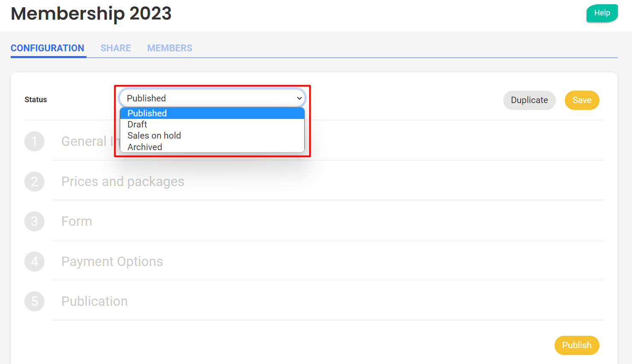Select Draft from status list

pyautogui.click(x=137, y=124)
